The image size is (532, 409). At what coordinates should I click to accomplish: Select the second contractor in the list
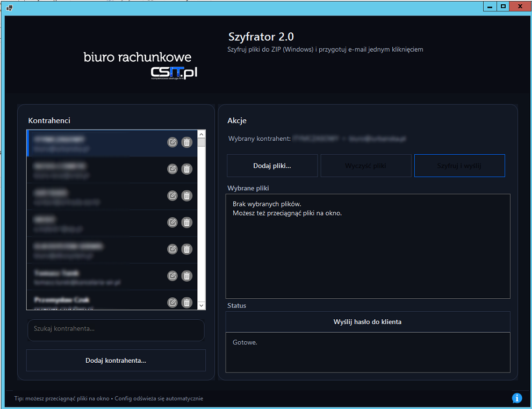click(x=112, y=170)
